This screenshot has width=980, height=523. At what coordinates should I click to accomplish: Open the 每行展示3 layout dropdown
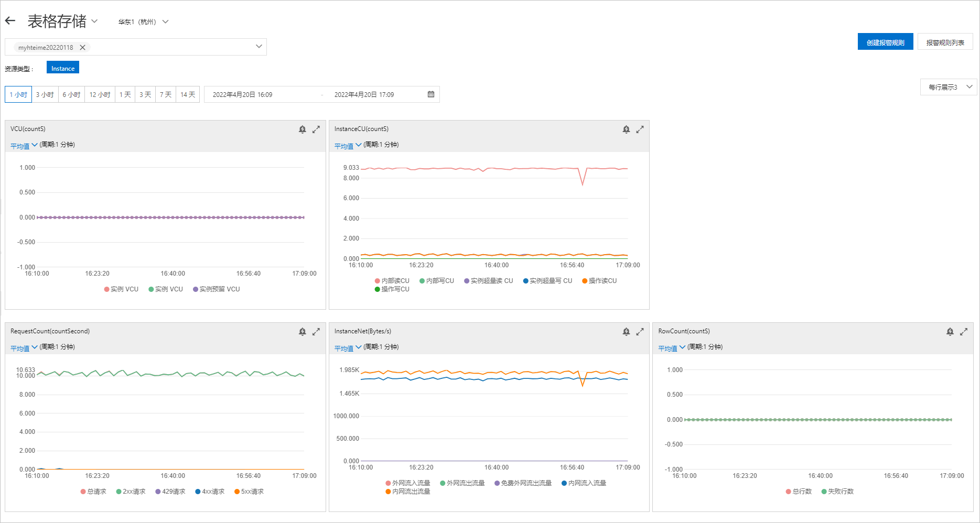[949, 87]
